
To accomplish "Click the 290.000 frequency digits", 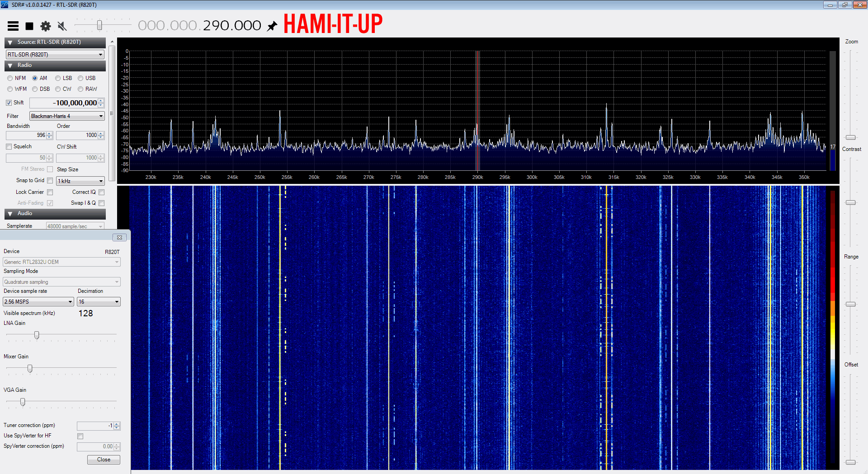I will pyautogui.click(x=232, y=26).
